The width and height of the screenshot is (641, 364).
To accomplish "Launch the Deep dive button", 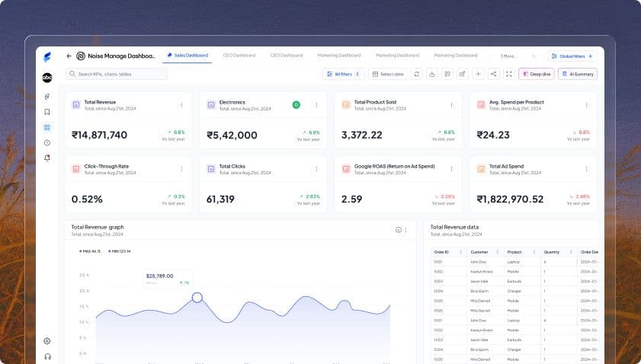I will 537,74.
